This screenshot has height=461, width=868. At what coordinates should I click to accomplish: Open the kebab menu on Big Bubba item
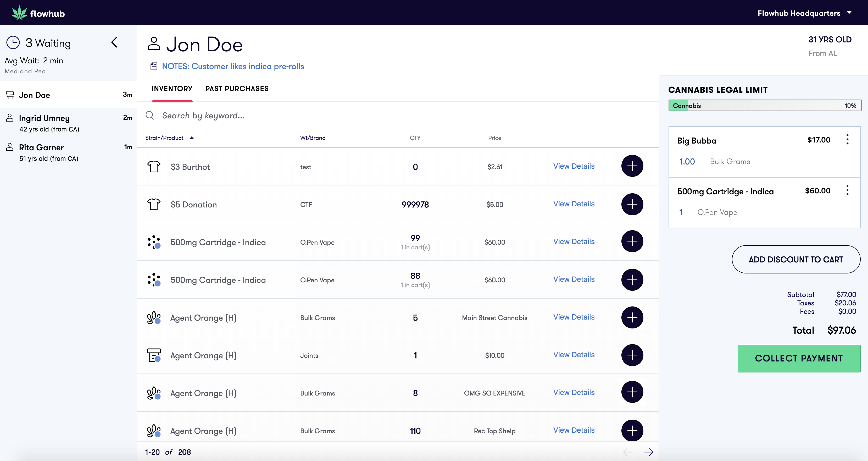tap(847, 139)
